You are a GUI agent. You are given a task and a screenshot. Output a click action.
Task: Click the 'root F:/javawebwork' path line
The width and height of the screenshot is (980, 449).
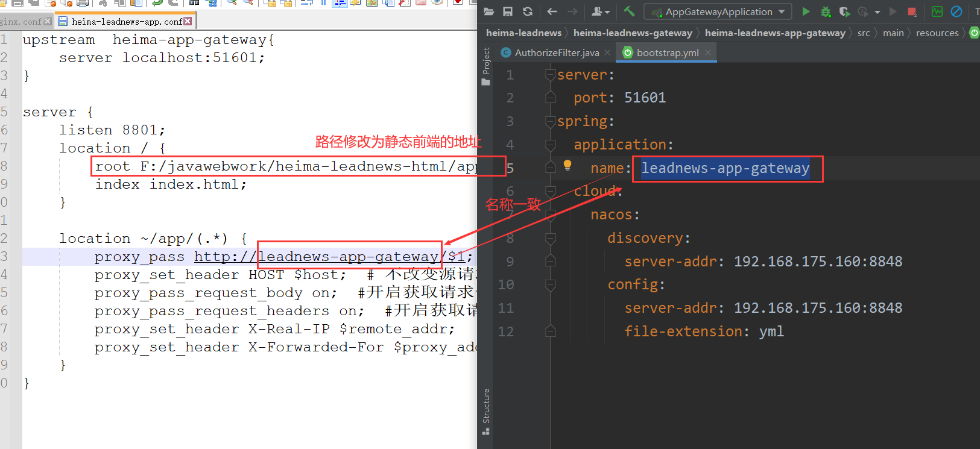pos(286,166)
